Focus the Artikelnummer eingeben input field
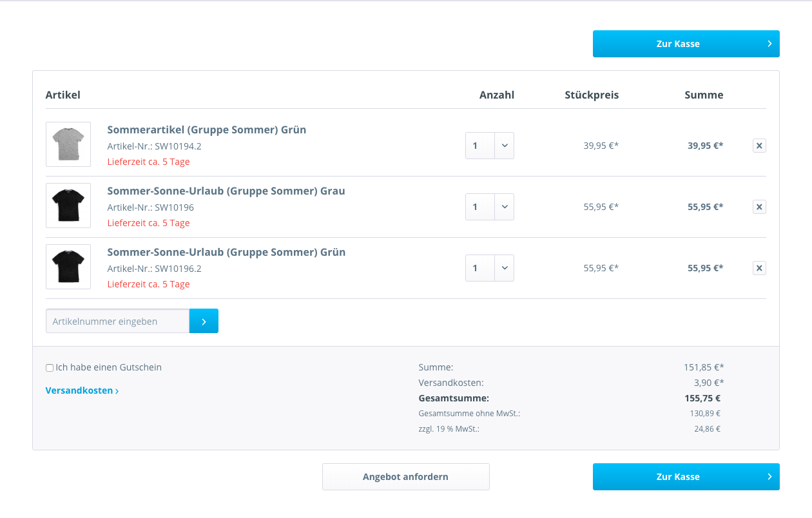The width and height of the screenshot is (812, 518). click(x=117, y=321)
